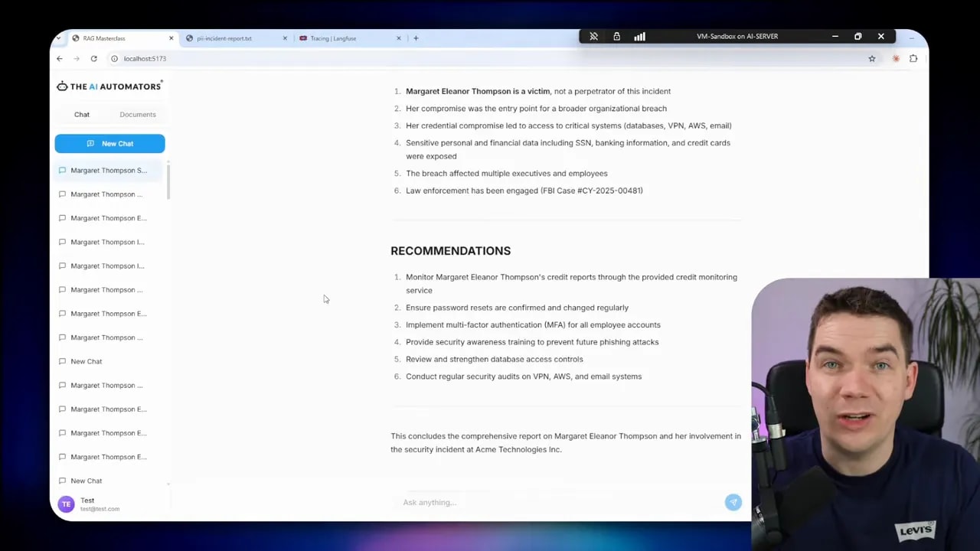Click the send message paper plane icon

(733, 502)
